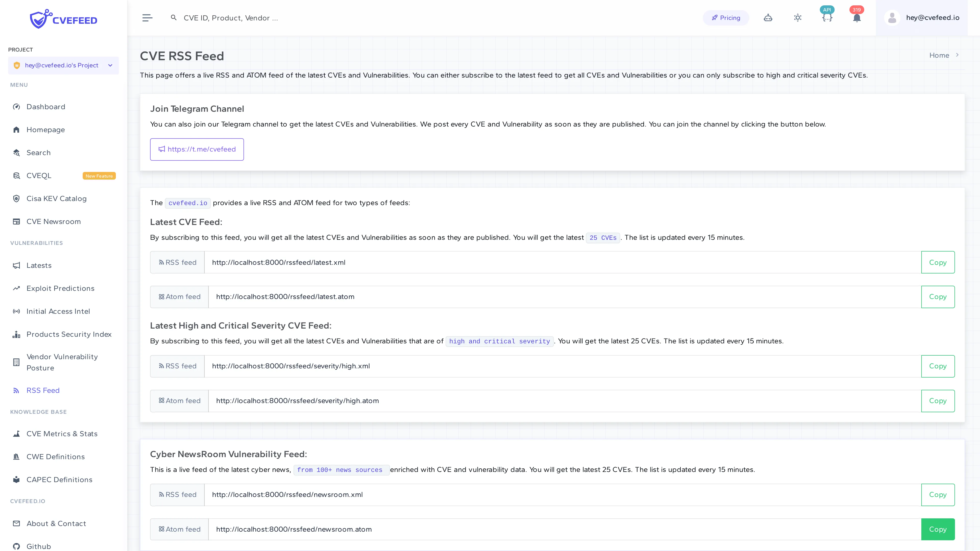Navigate to CAPEC Definitions in sidebar
The image size is (980, 551).
[x=59, y=480]
